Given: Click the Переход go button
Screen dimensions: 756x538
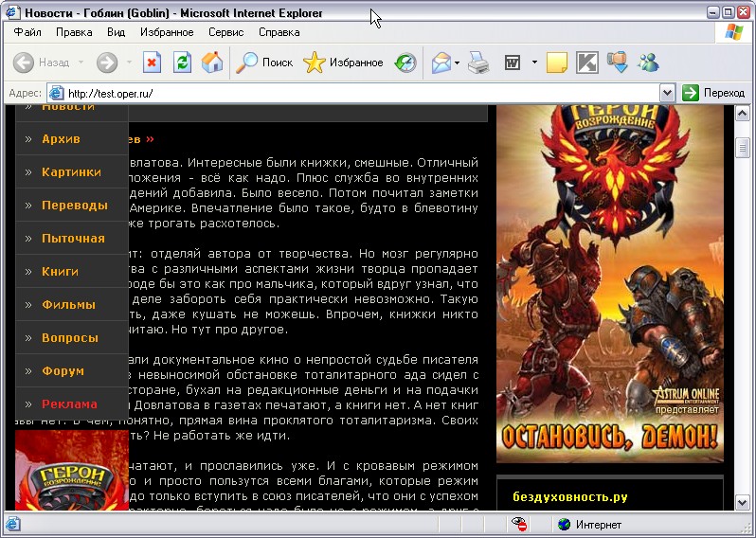Looking at the screenshot, I should click(x=713, y=93).
